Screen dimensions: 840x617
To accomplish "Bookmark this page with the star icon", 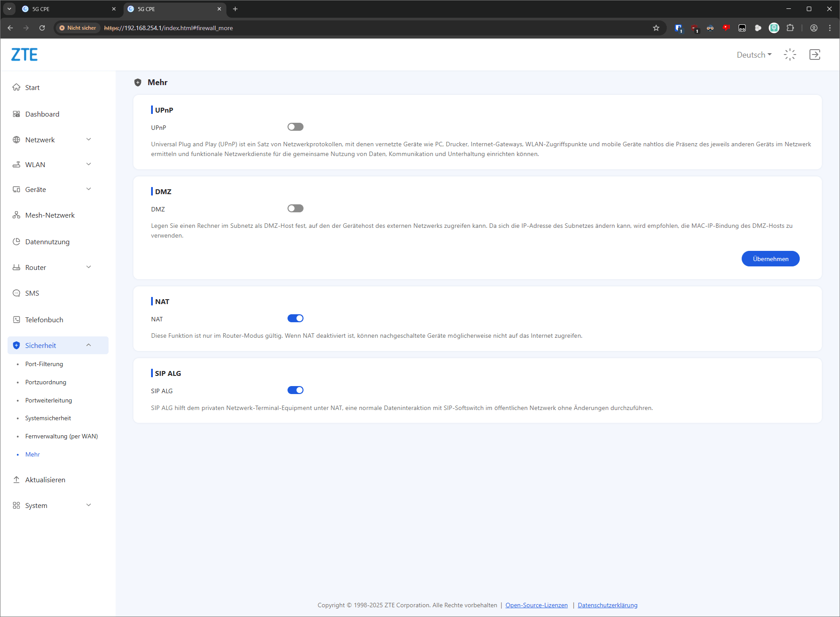I will 656,28.
